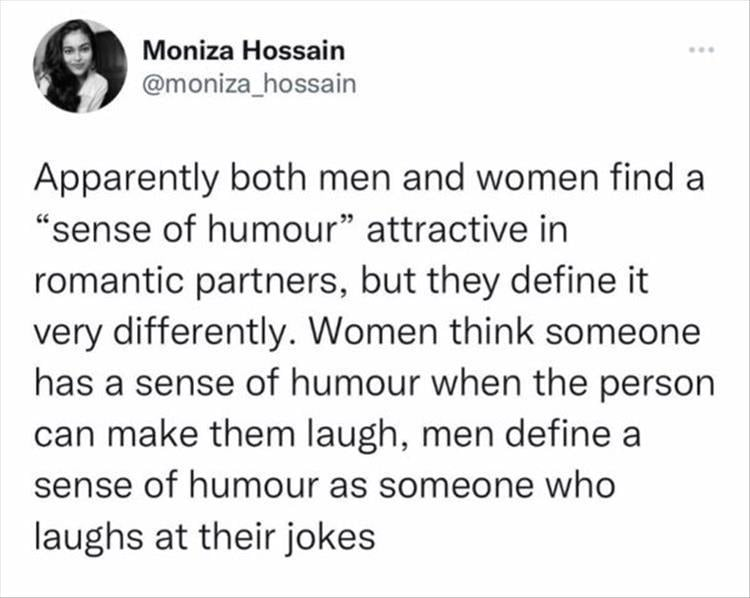Click the words "romantic partners" in the tweet
Screen dimensions: 750x598
(185, 283)
